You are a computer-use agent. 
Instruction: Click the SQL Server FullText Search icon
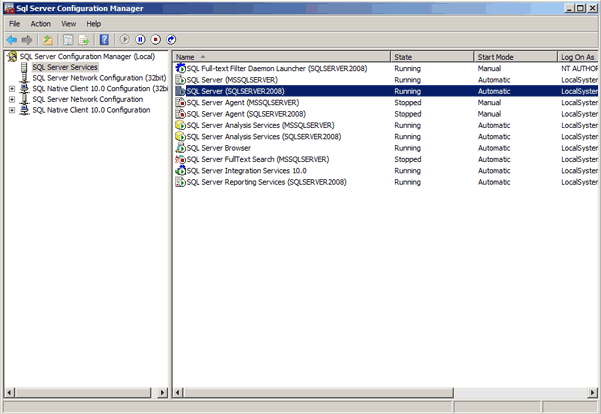(181, 159)
